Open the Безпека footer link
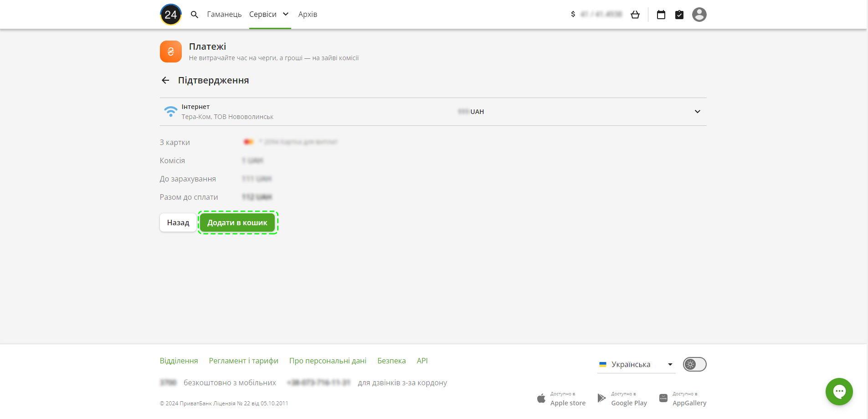Image resolution: width=868 pixels, height=419 pixels. point(391,361)
